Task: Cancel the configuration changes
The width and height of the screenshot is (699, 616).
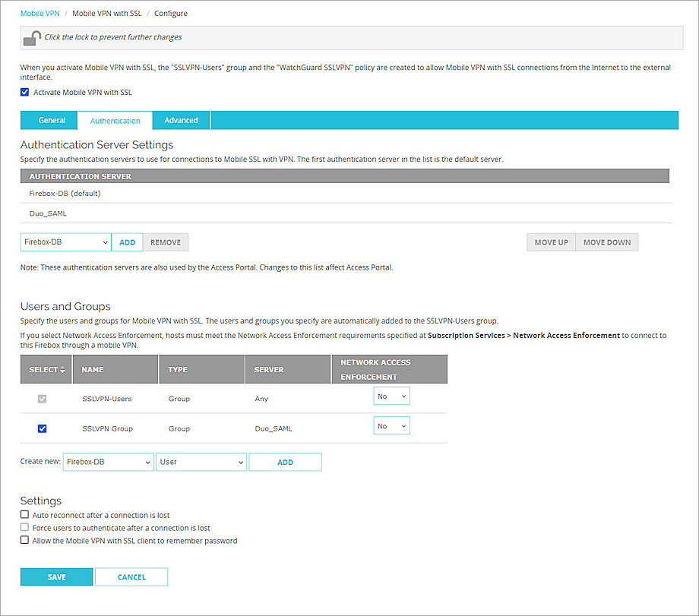Action: tap(131, 577)
